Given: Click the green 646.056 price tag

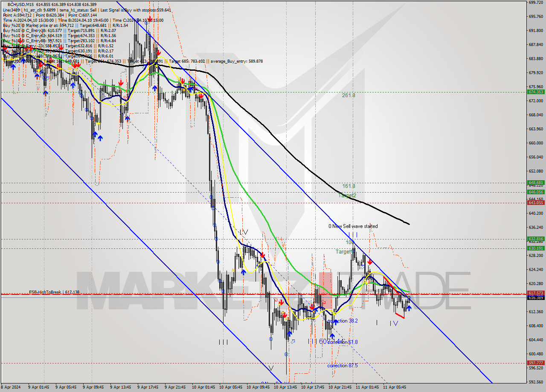Looking at the screenshot, I should [x=536, y=192].
